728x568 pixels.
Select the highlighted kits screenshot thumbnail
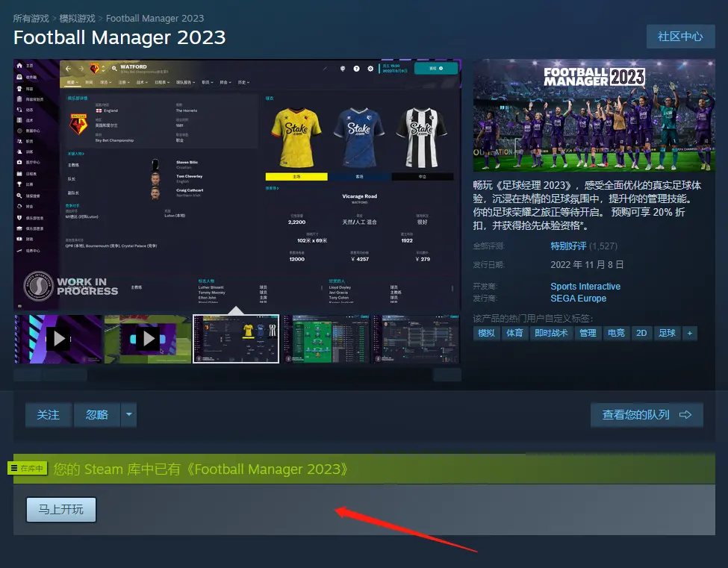[x=236, y=339]
